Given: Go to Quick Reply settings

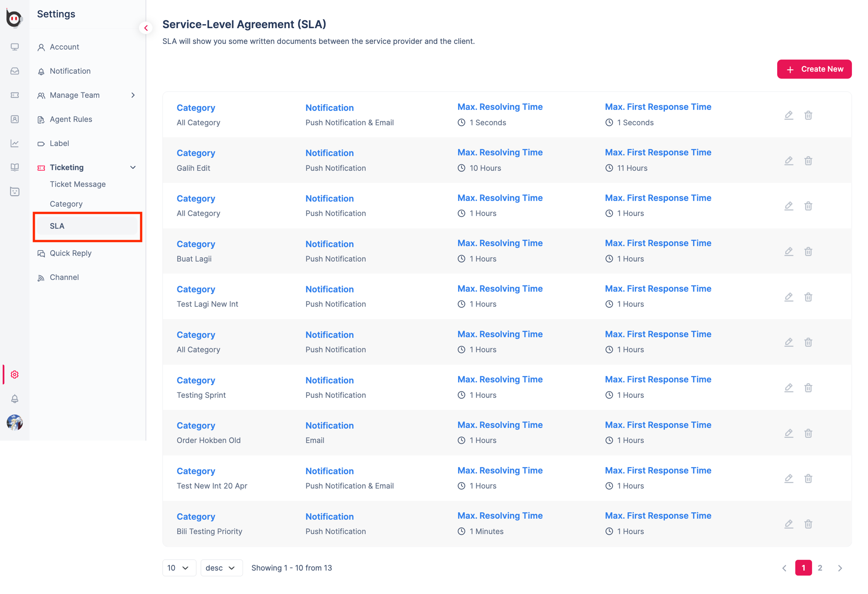Looking at the screenshot, I should pos(70,253).
